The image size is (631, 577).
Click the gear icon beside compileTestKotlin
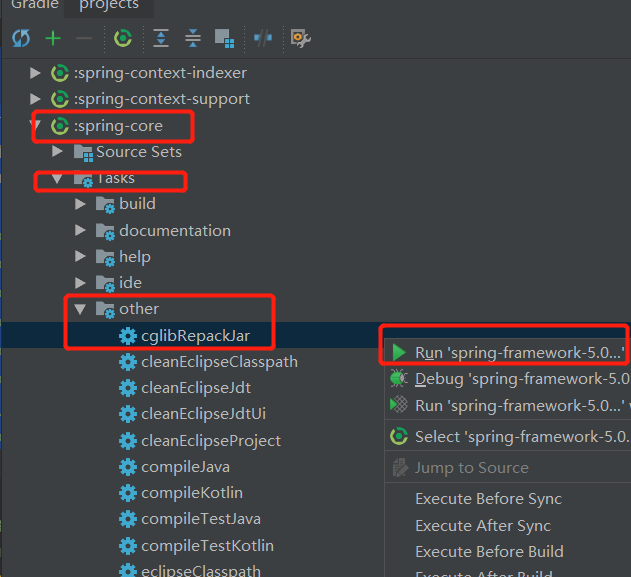[128, 546]
